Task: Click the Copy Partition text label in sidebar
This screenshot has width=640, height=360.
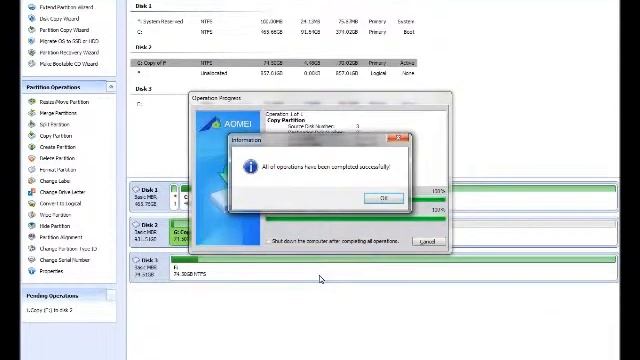Action: point(56,136)
